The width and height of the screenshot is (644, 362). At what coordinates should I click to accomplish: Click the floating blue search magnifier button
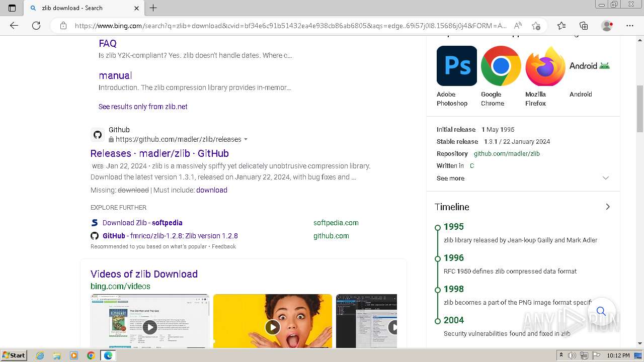pyautogui.click(x=601, y=311)
